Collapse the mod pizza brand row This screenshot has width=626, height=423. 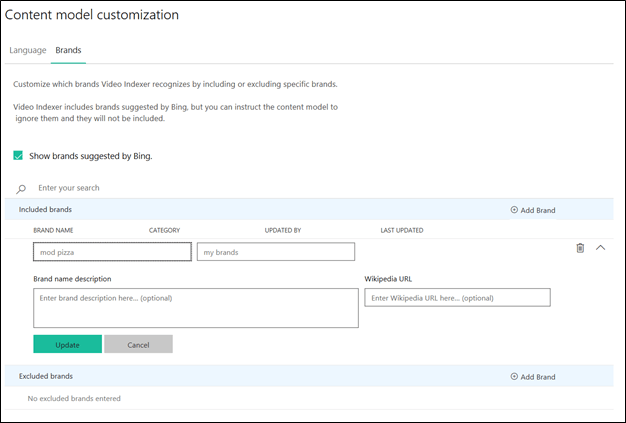coord(600,247)
